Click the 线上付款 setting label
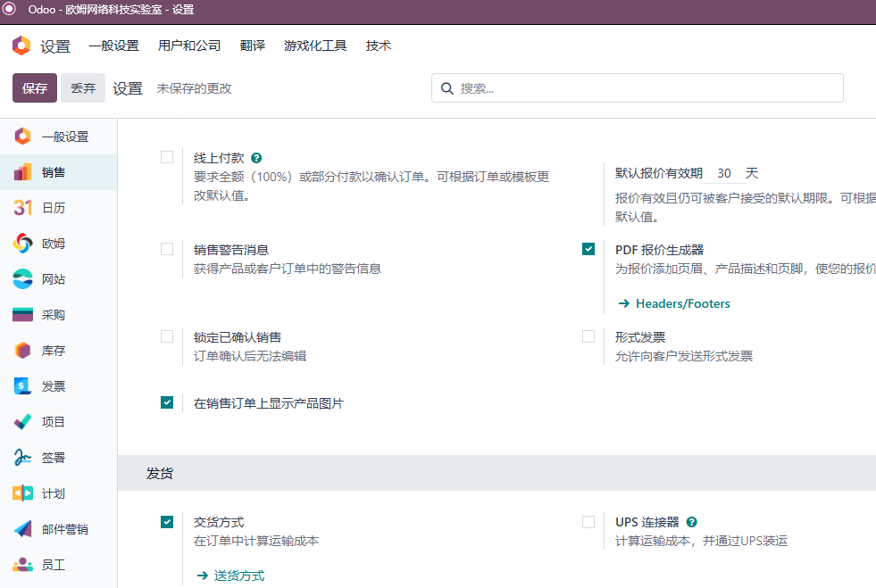 (x=219, y=158)
